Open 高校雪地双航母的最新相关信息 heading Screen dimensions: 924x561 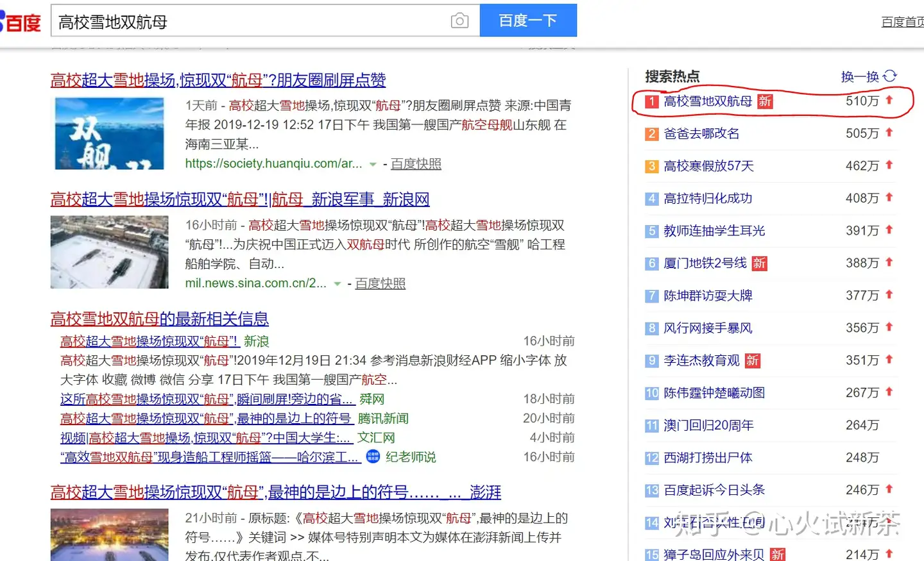(160, 319)
